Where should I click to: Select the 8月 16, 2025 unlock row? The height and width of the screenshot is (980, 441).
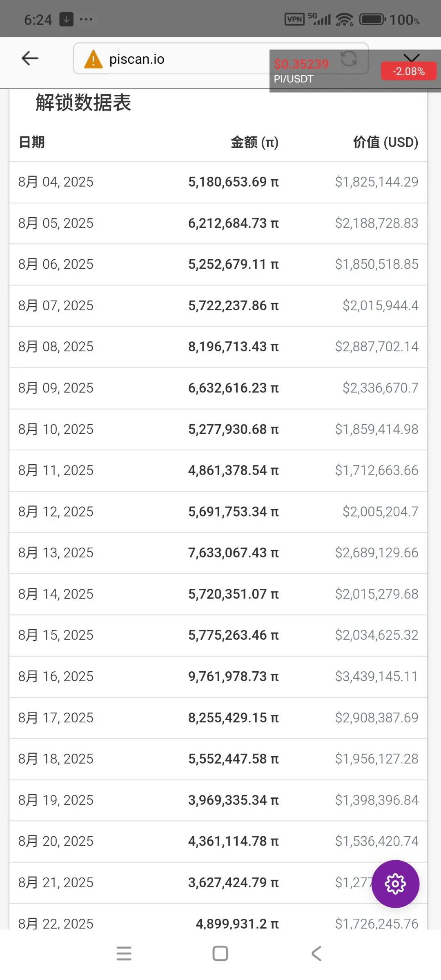point(218,677)
